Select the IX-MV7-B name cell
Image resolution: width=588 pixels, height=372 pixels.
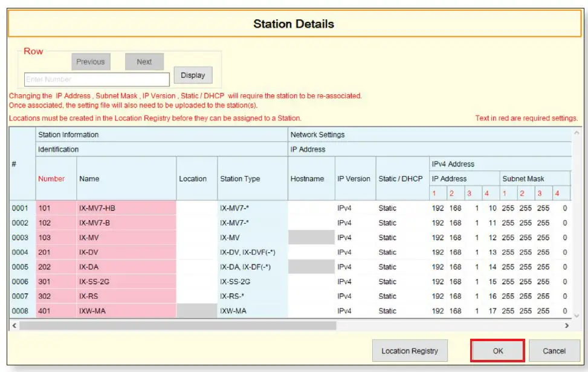(126, 223)
